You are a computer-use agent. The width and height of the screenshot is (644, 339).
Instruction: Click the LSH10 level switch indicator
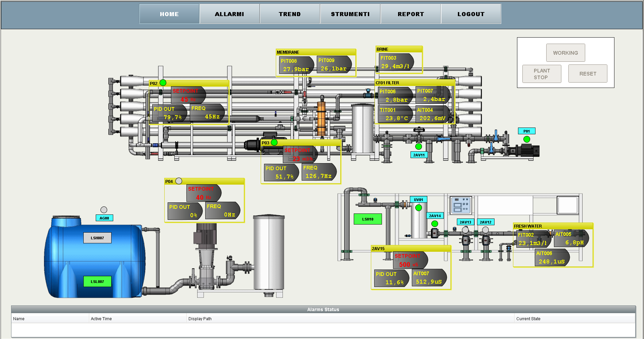(368, 219)
